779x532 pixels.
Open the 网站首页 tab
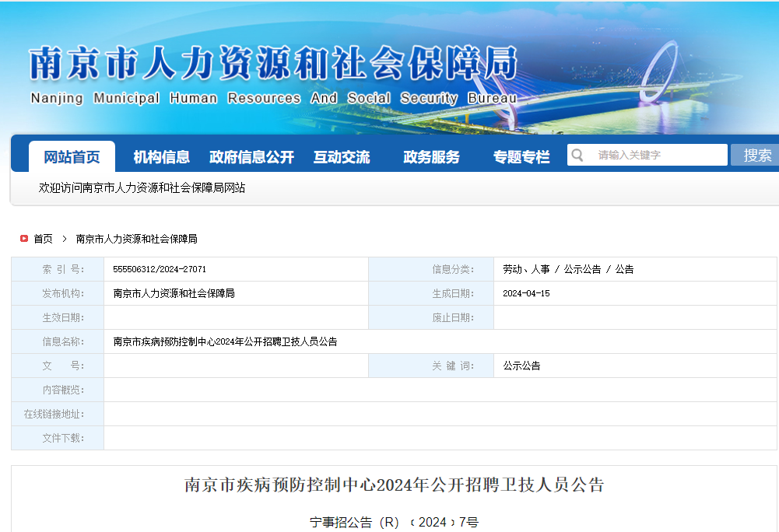[x=72, y=157]
